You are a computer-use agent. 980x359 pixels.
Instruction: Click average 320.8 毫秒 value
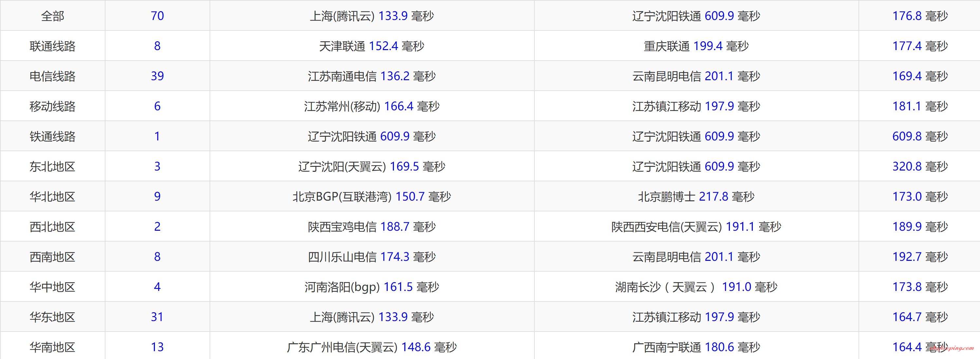920,166
